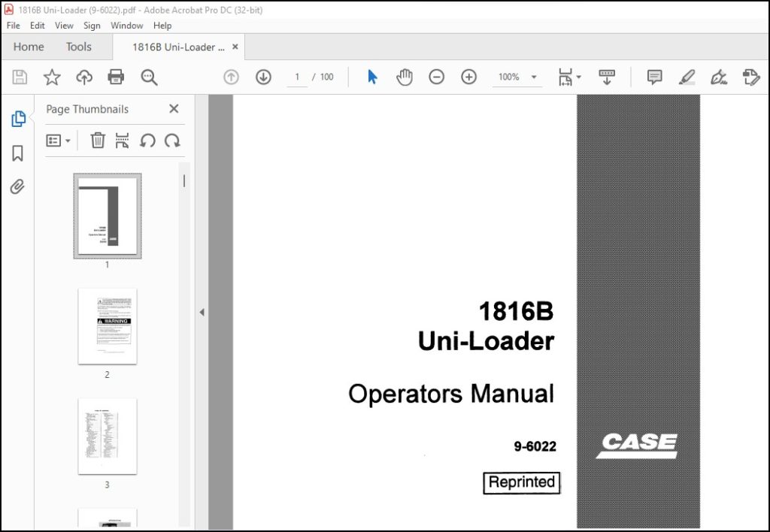Viewport: 770px width, 532px height.
Task: Open Find text magnifier tool
Action: point(149,77)
